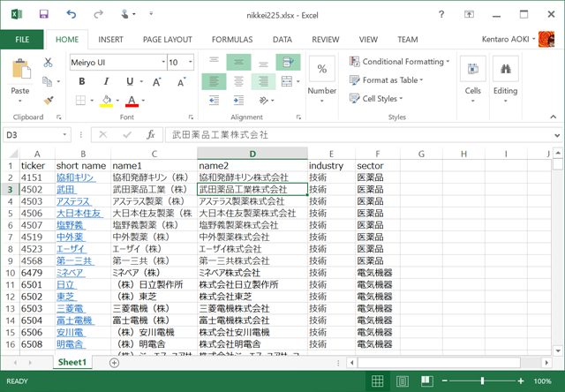Select all cells via corner triangle
Image resolution: width=565 pixels, height=392 pixels.
click(x=13, y=154)
